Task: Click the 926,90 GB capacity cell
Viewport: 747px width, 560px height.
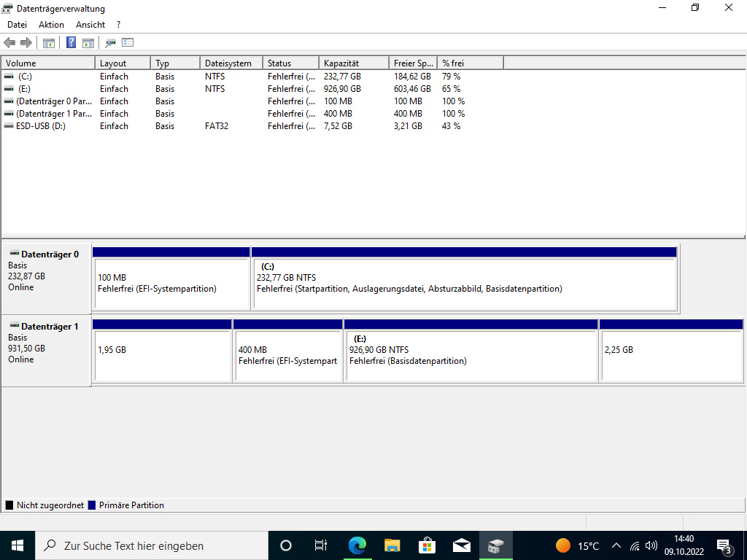Action: (343, 88)
